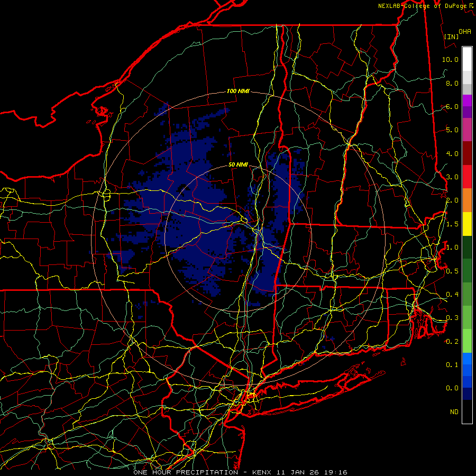This screenshot has width=476, height=476.
Task: Click the '0.4' legend value
Action: click(x=452, y=294)
